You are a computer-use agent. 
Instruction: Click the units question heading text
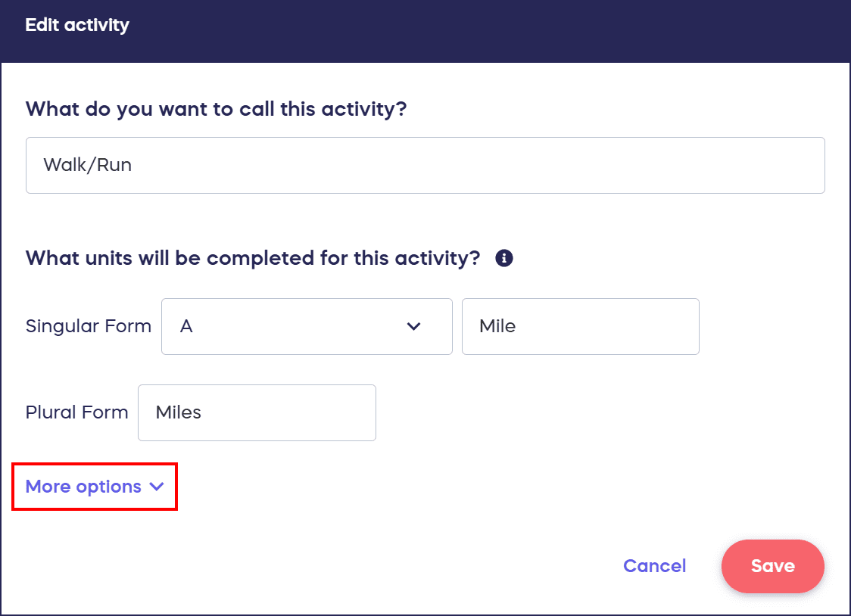tap(253, 258)
